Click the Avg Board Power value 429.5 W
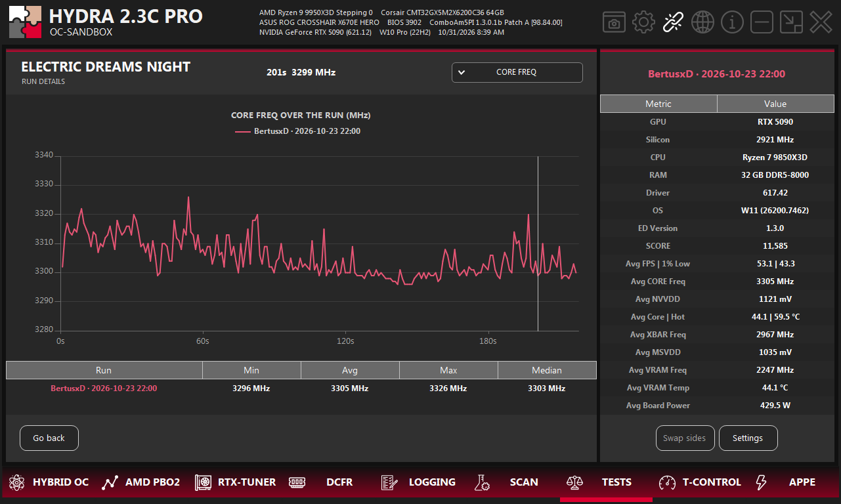841x504 pixels. click(775, 406)
